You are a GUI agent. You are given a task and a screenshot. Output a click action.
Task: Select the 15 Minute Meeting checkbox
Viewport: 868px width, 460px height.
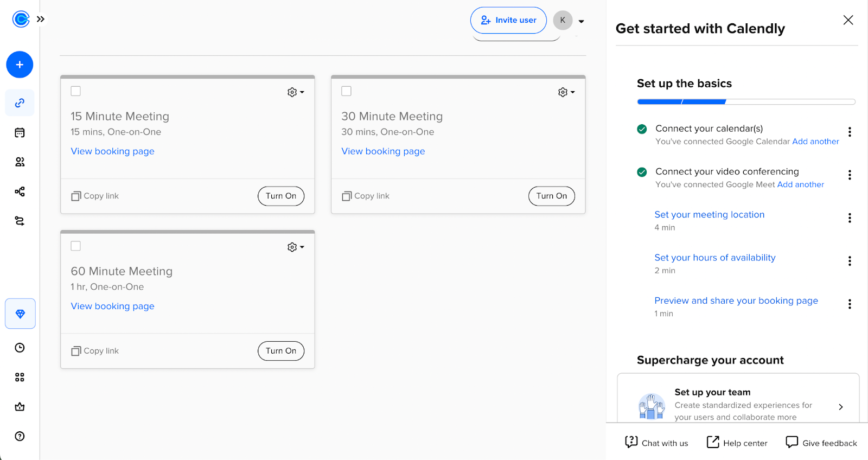76,91
